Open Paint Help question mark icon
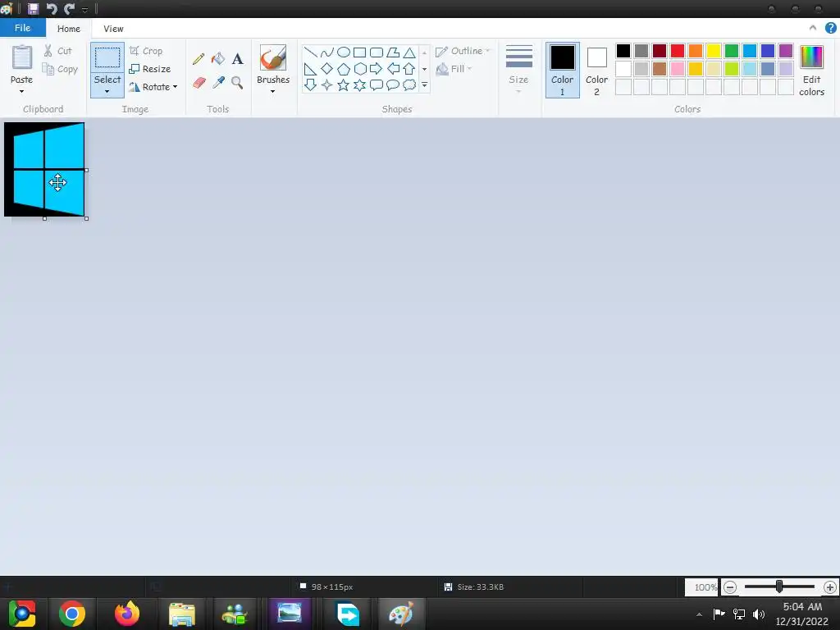Viewport: 840px width, 630px height. (x=830, y=29)
